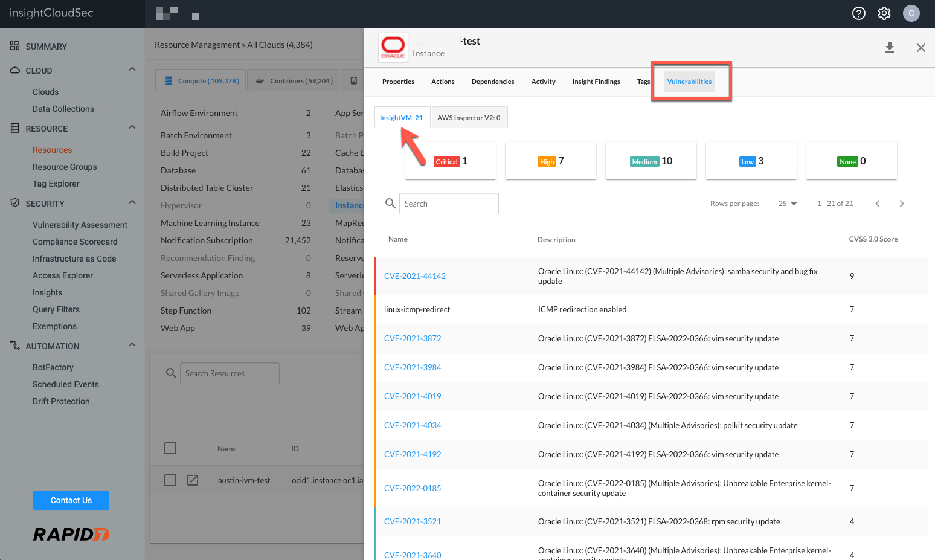Open Tag Explorer in sidebar

(x=56, y=184)
